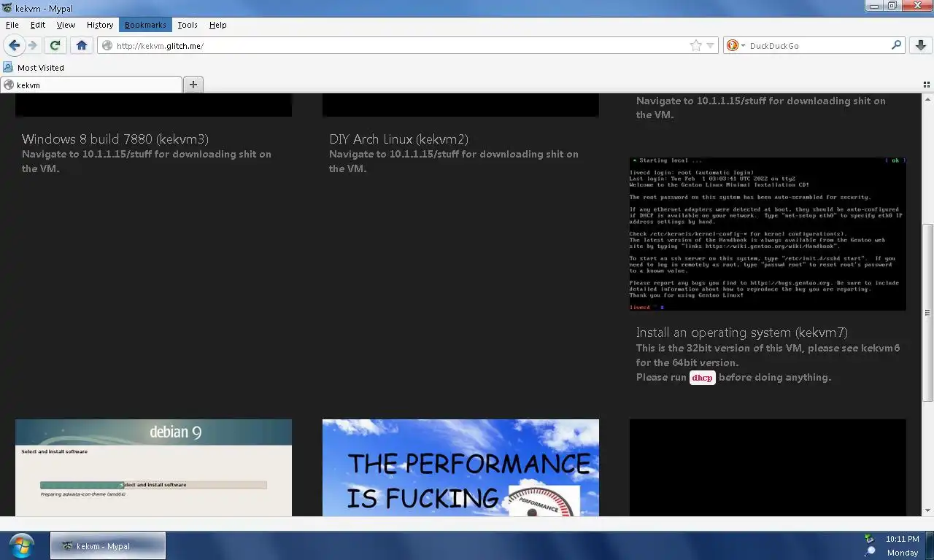The image size is (934, 560).
Task: Bookmark this page with the star icon
Action: [x=696, y=45]
